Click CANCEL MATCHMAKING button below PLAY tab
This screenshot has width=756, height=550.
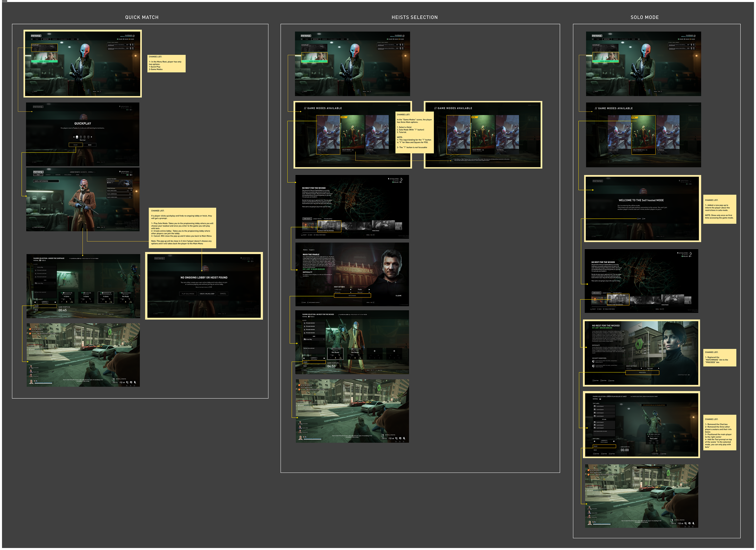pyautogui.click(x=46, y=181)
